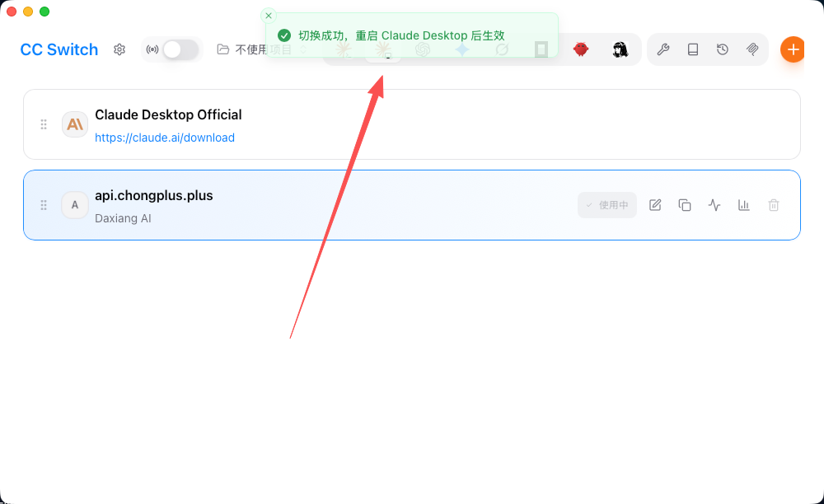Open the wrench tools icon
The width and height of the screenshot is (824, 504).
point(663,49)
